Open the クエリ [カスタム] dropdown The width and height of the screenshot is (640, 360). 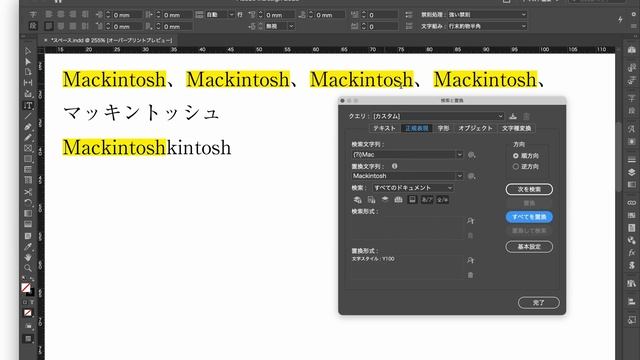(x=438, y=116)
